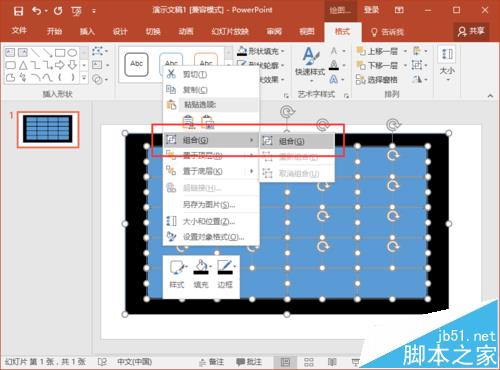Expand the shapes gallery more arrow
500x370 pixels.
click(x=84, y=78)
